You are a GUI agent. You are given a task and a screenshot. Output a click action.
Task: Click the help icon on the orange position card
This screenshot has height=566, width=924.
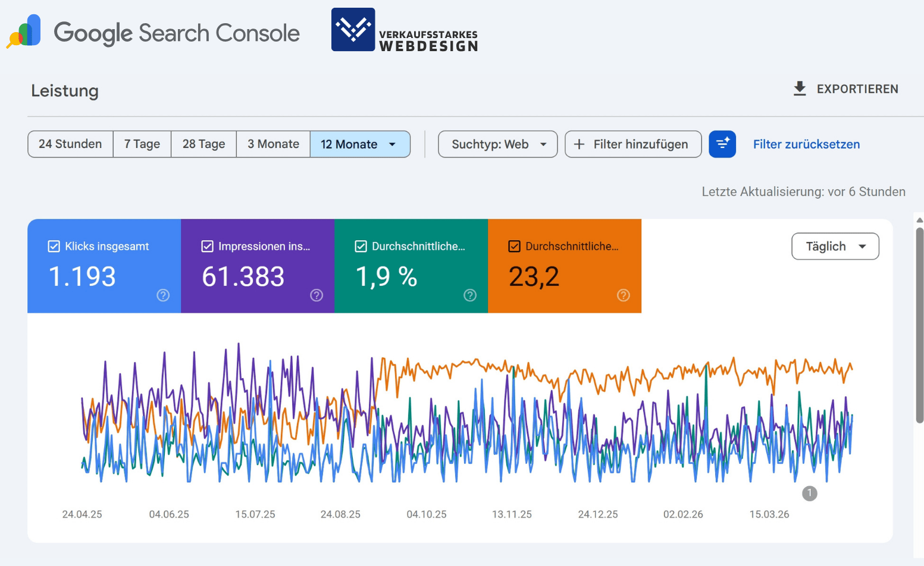(623, 295)
